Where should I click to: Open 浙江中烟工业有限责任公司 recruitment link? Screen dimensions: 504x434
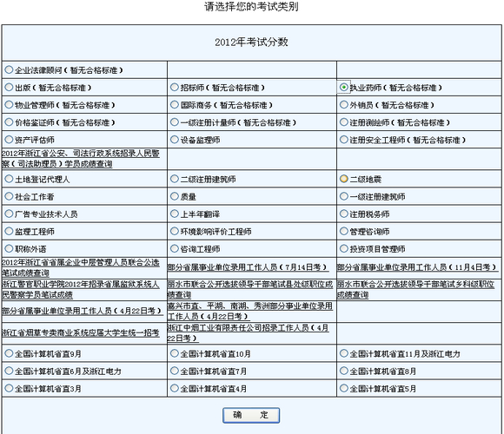[x=249, y=333]
